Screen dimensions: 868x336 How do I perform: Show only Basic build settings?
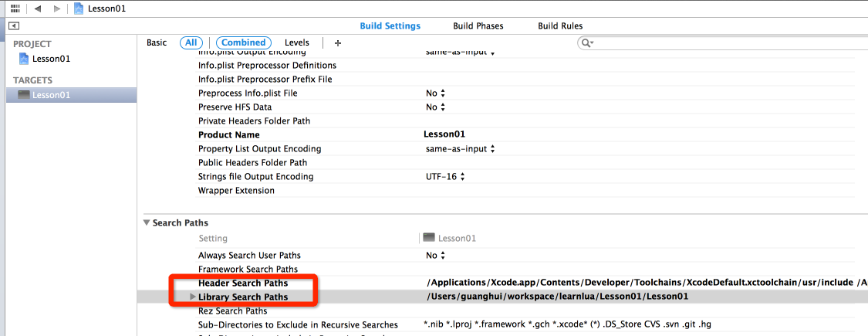pyautogui.click(x=157, y=42)
